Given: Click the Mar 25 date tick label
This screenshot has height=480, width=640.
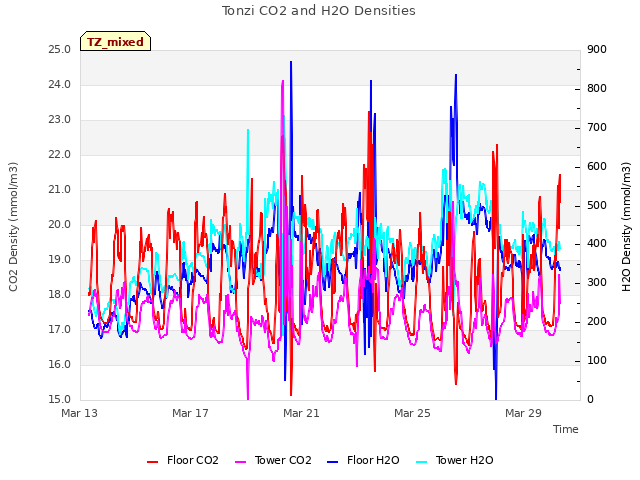Looking at the screenshot, I should pos(412,413).
